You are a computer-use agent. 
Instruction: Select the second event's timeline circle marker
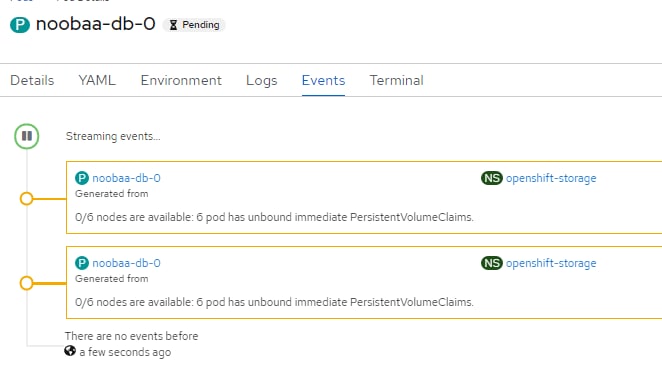(27, 283)
